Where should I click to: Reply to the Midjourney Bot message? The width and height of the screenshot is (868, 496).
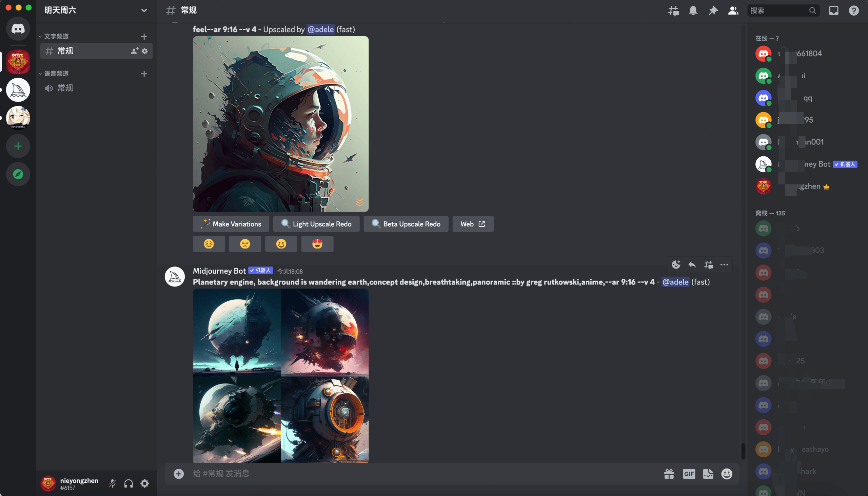(x=692, y=265)
